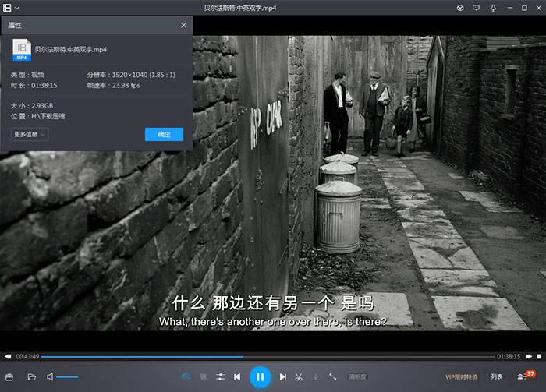Click the location path H:\下载压缩
This screenshot has width=546, height=392.
click(x=48, y=116)
